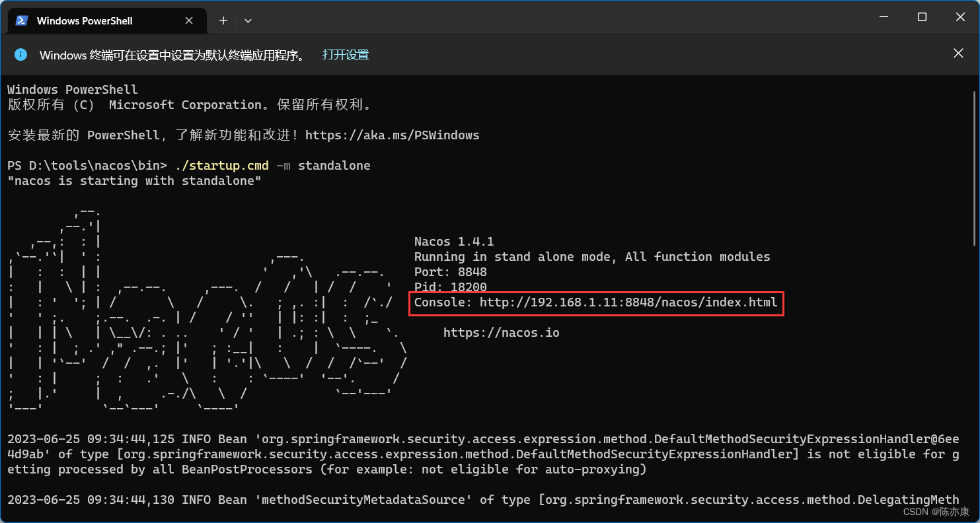This screenshot has width=980, height=523.
Task: Click the '09:34:44,130 INFO Bean' log line
Action: tap(483, 500)
